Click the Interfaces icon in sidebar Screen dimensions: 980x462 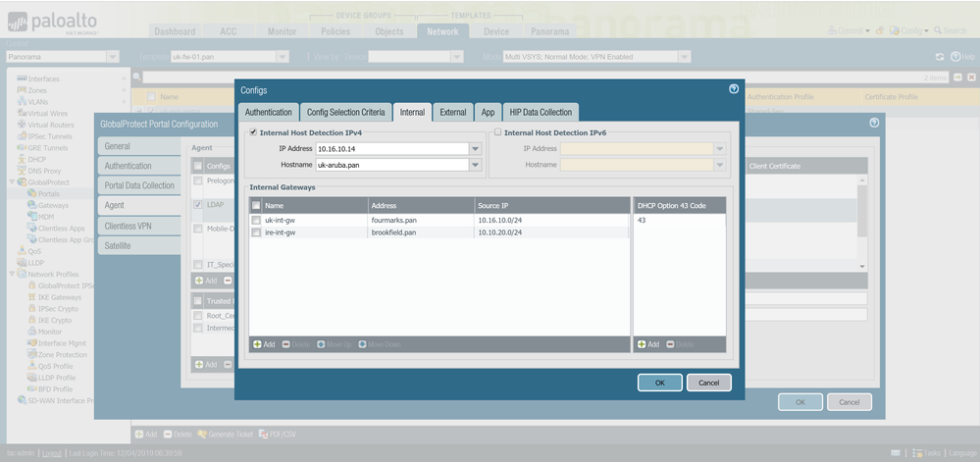click(x=21, y=78)
